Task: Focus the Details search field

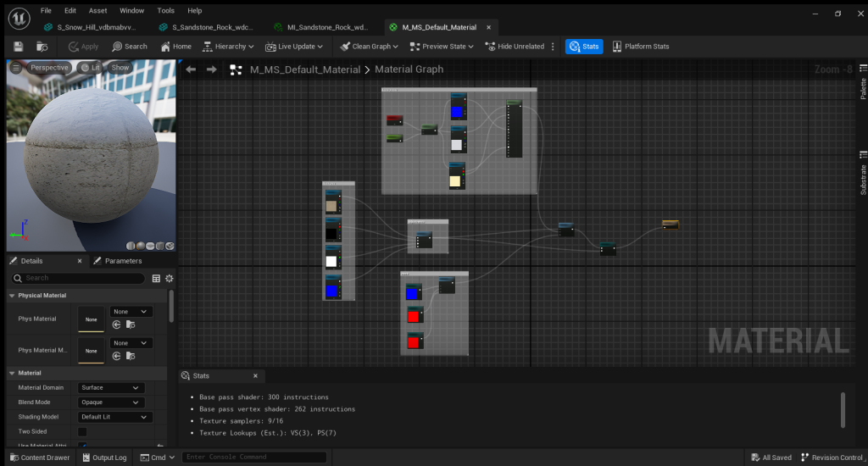Action: (78, 279)
